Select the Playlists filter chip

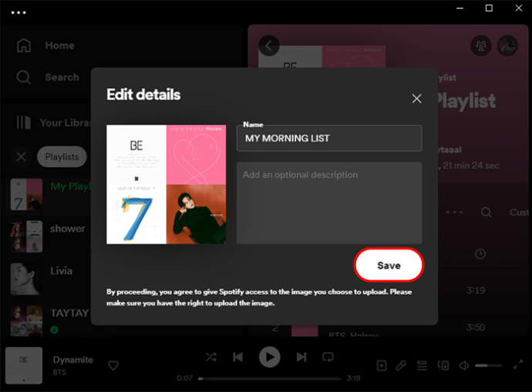[x=62, y=157]
